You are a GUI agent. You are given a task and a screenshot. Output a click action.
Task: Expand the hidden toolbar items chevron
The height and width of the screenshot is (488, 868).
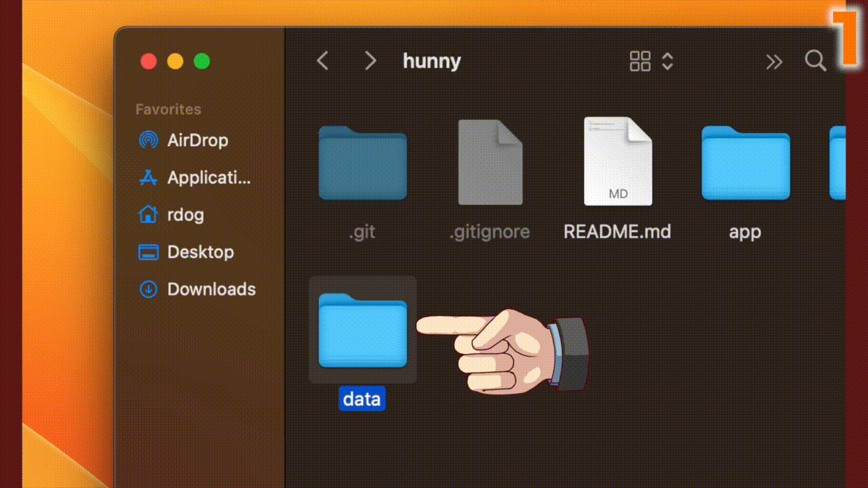pyautogui.click(x=774, y=61)
